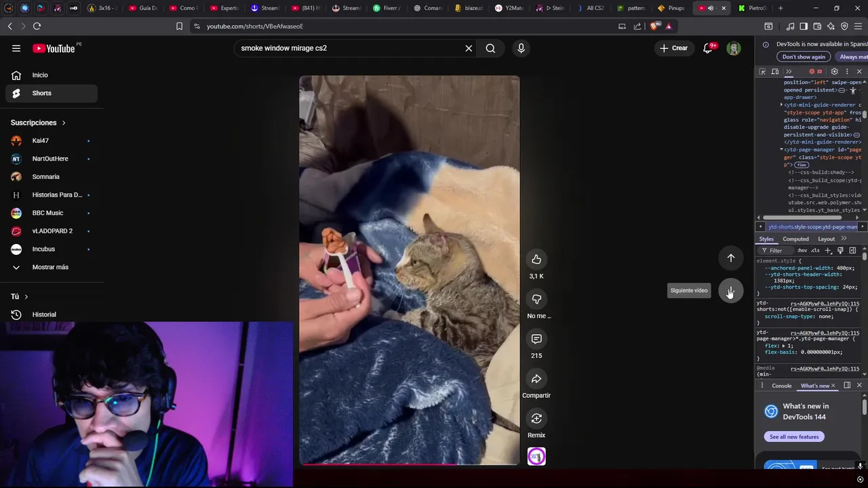Go back in browser history
Screen dimensions: 868x488
click(9, 26)
